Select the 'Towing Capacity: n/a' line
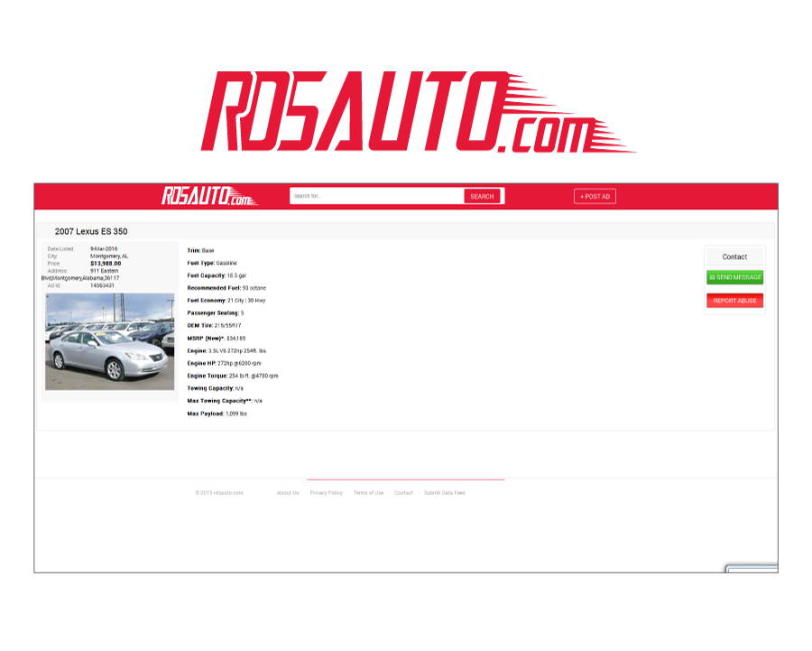Image resolution: width=812 pixels, height=651 pixels. tap(215, 388)
